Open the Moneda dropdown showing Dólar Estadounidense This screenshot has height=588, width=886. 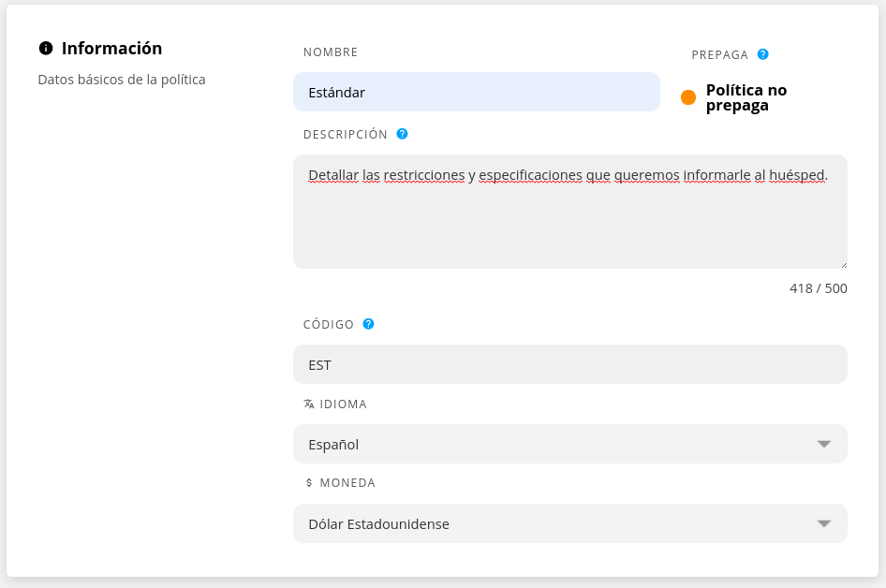[569, 523]
